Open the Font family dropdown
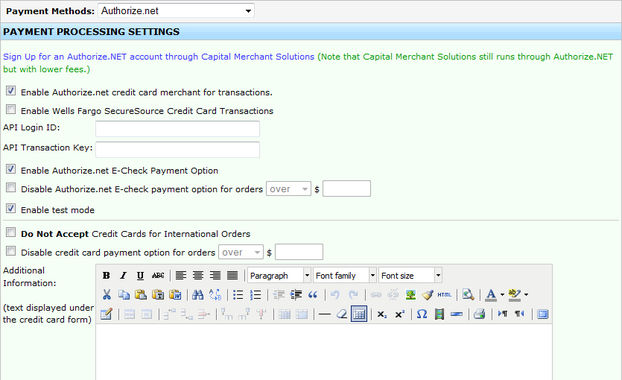Image resolution: width=622 pixels, height=380 pixels. coord(344,275)
